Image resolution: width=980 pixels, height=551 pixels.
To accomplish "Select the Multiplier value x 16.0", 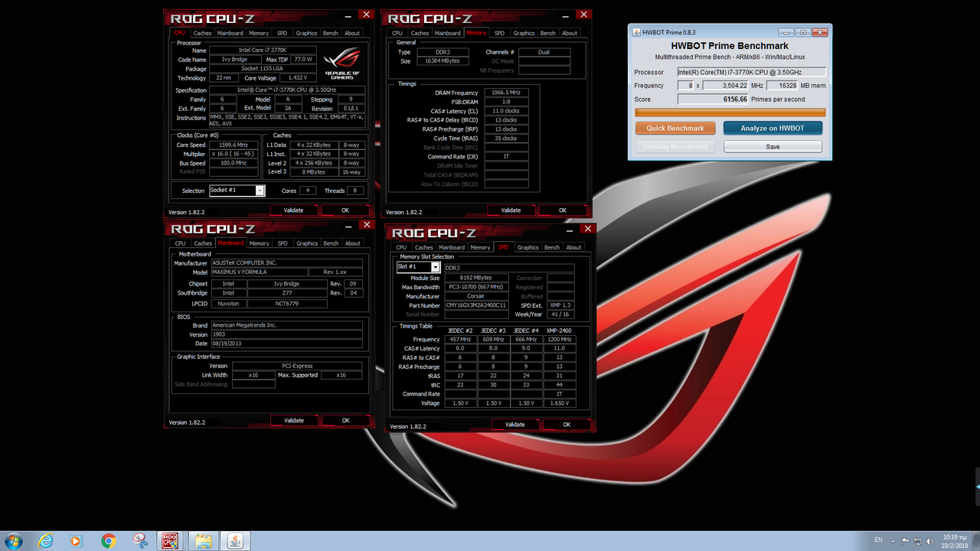I will click(x=234, y=154).
